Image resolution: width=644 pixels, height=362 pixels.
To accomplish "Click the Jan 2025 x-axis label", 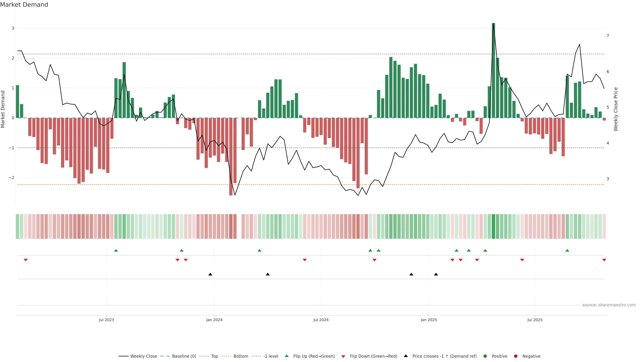I will pos(429,320).
